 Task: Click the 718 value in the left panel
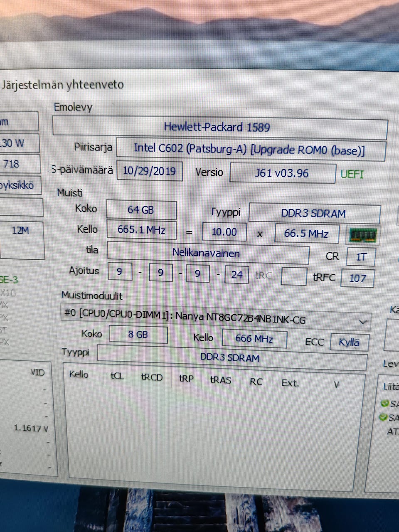point(11,164)
